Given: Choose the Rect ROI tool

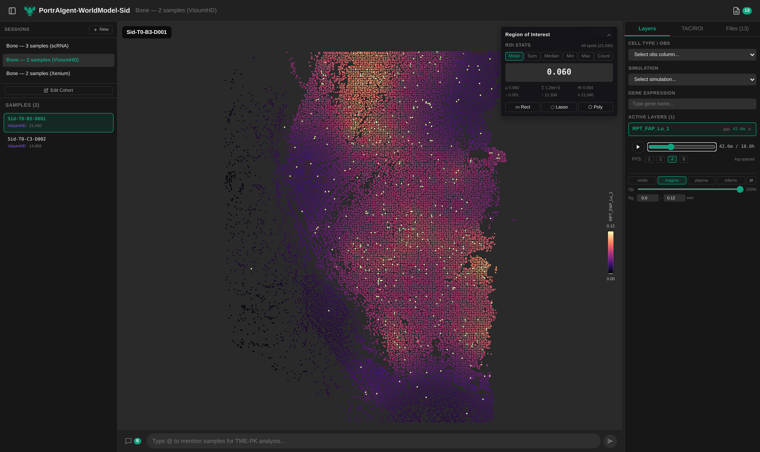Looking at the screenshot, I should (x=522, y=107).
